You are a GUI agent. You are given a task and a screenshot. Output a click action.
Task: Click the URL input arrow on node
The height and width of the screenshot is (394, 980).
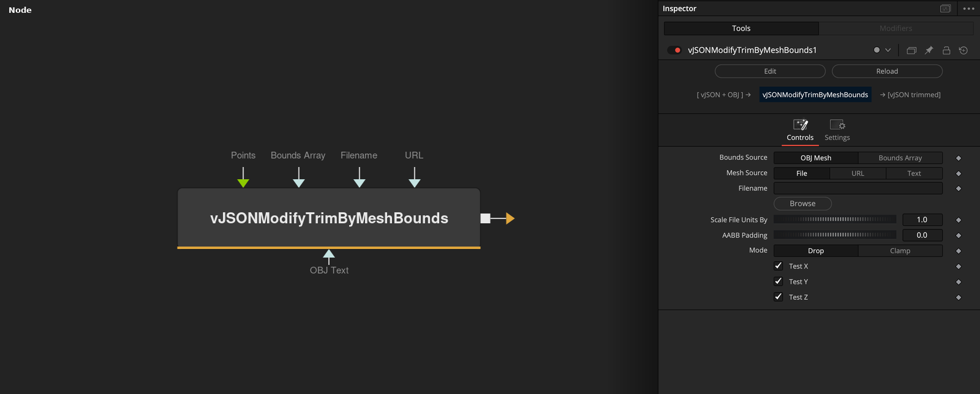tap(415, 183)
